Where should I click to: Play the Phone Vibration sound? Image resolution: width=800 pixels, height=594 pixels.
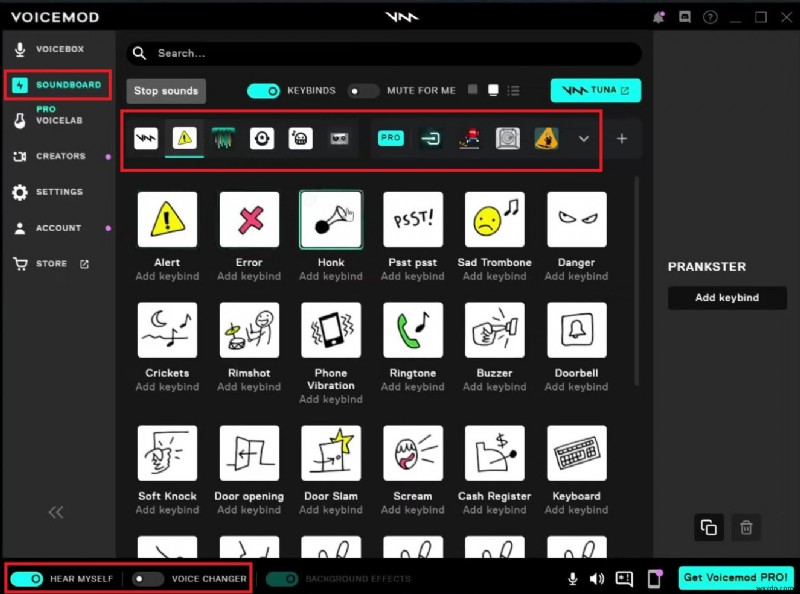pyautogui.click(x=331, y=330)
